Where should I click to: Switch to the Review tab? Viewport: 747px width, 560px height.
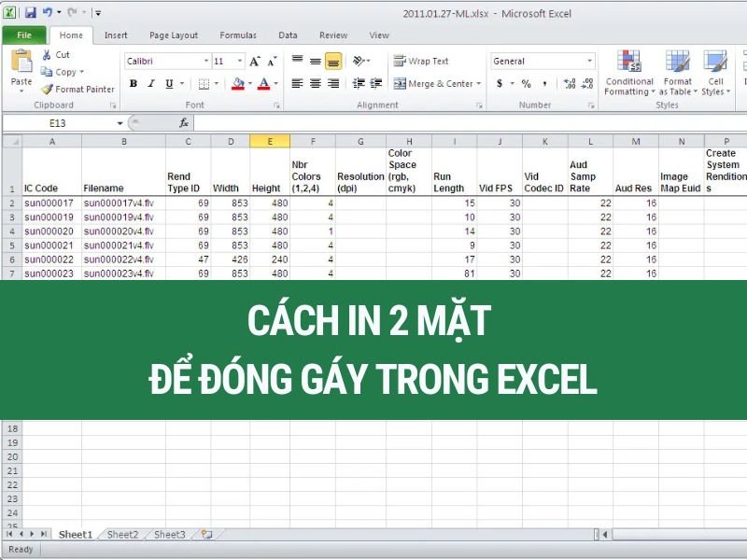coord(333,35)
